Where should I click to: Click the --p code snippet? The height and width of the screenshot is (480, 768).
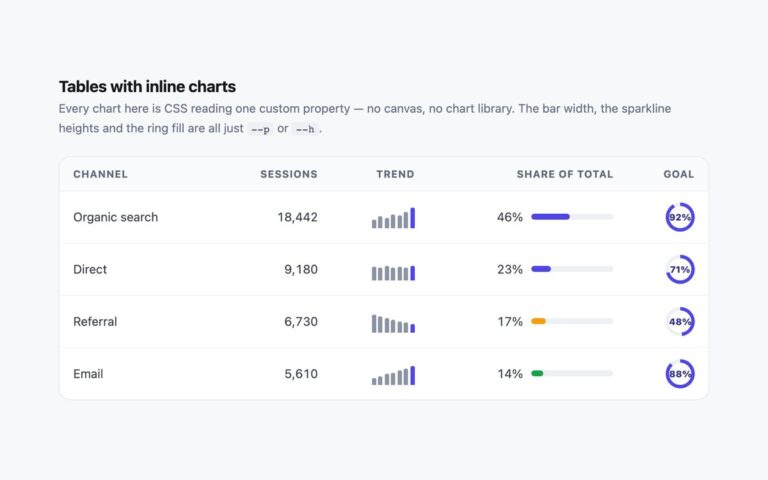[260, 129]
